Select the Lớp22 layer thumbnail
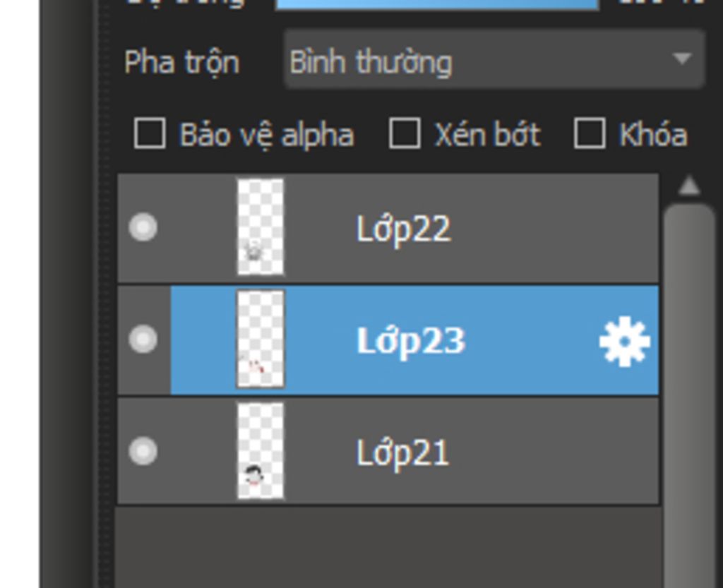The image size is (723, 588). 261,227
